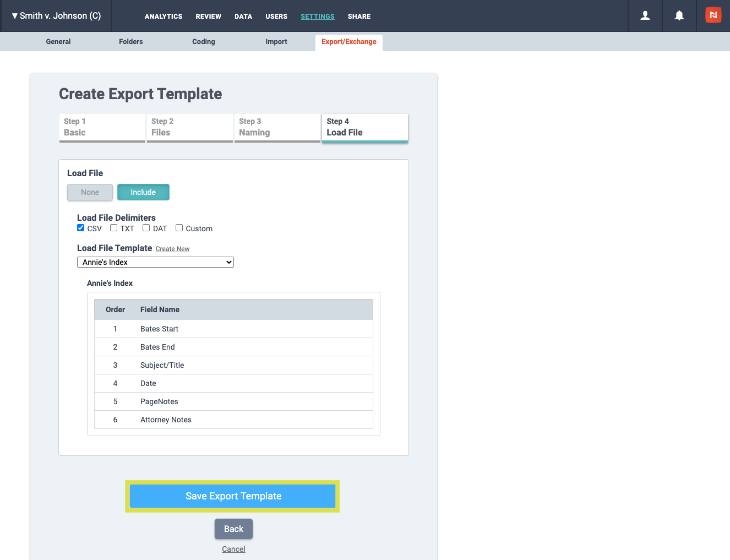
Task: Click the Create Export Template heading
Action: 140,94
